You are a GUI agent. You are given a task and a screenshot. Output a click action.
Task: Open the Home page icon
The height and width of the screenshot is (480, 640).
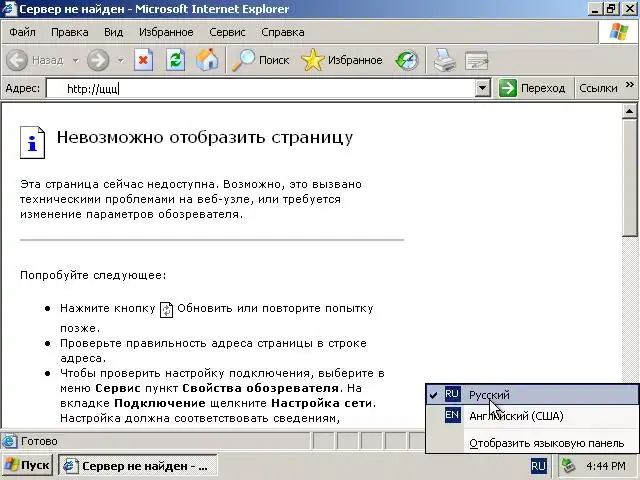(x=207, y=60)
